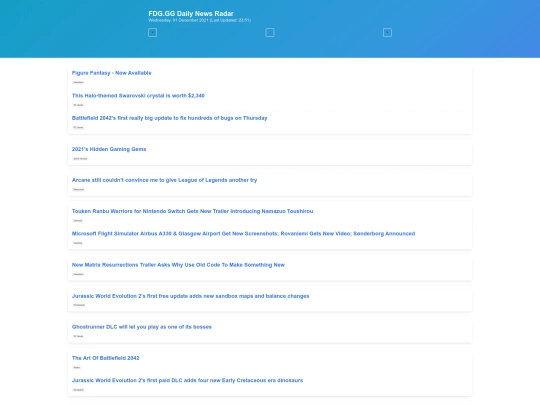Click the middle square icon in the header
540x405 pixels.
[270, 33]
